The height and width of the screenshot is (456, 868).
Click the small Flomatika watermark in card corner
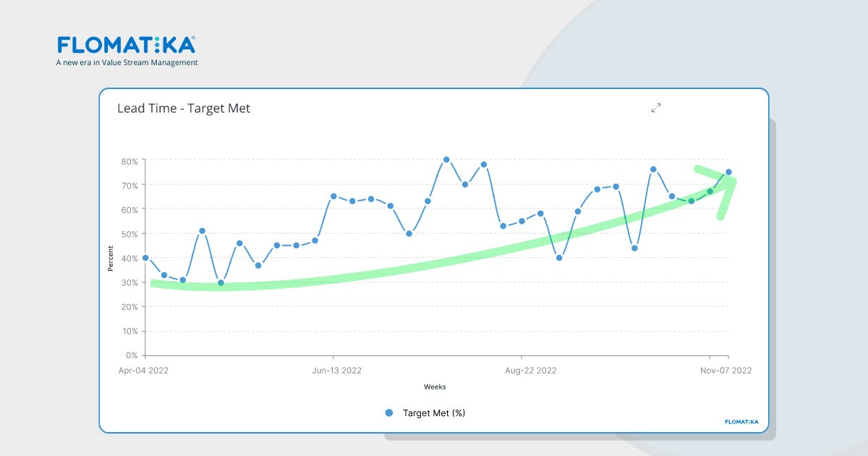tap(741, 421)
